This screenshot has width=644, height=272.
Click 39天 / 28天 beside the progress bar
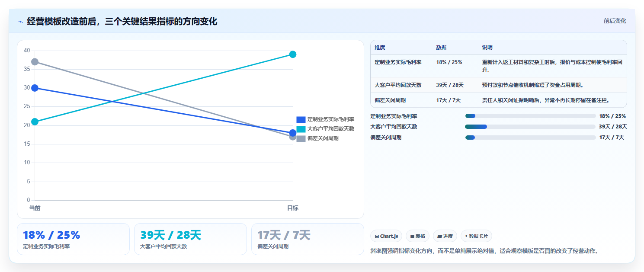coord(613,127)
